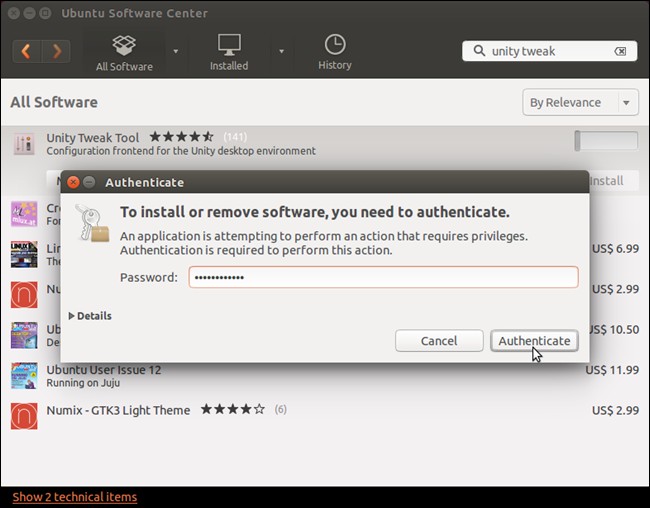Click the All Software heading
Viewport: 650px width, 508px height.
54,102
